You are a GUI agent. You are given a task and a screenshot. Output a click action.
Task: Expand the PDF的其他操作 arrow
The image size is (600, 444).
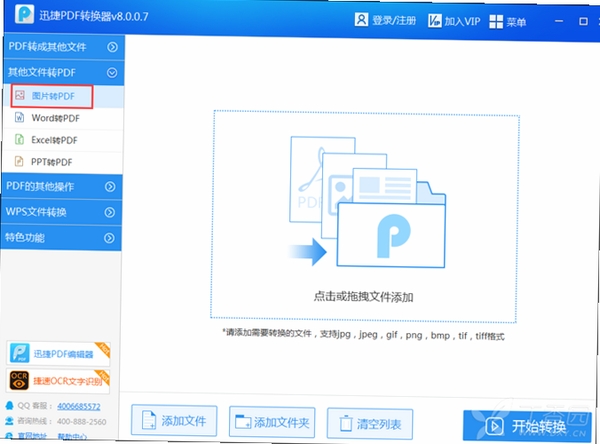point(110,186)
